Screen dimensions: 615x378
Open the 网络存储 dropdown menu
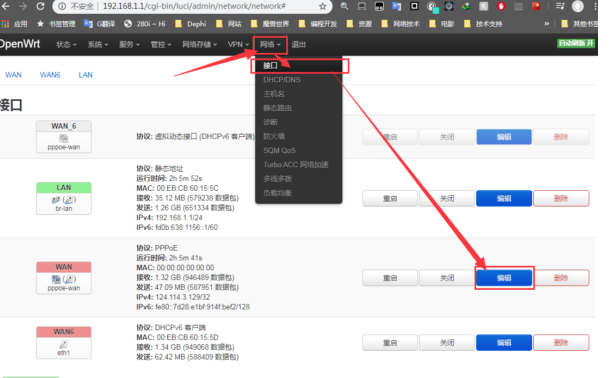coord(199,44)
